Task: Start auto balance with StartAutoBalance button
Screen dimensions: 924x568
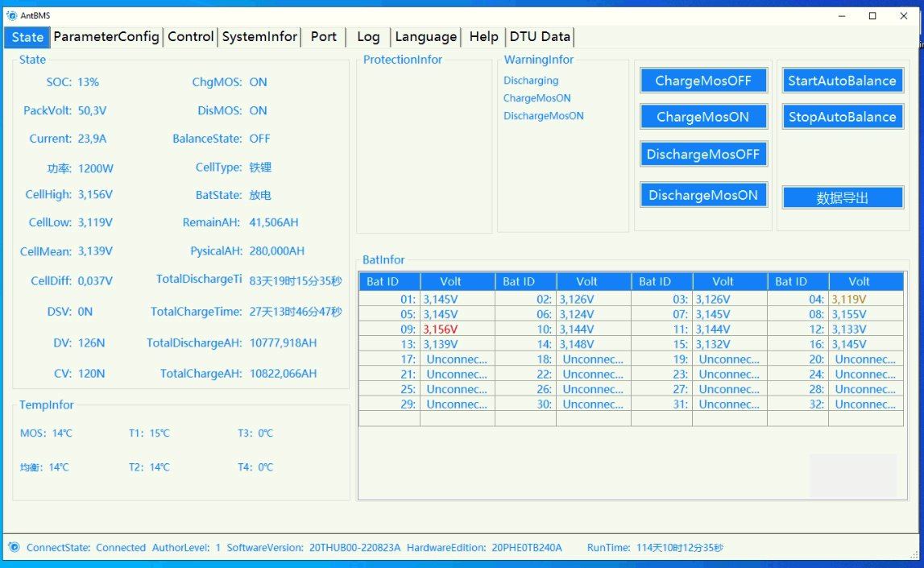Action: [842, 81]
